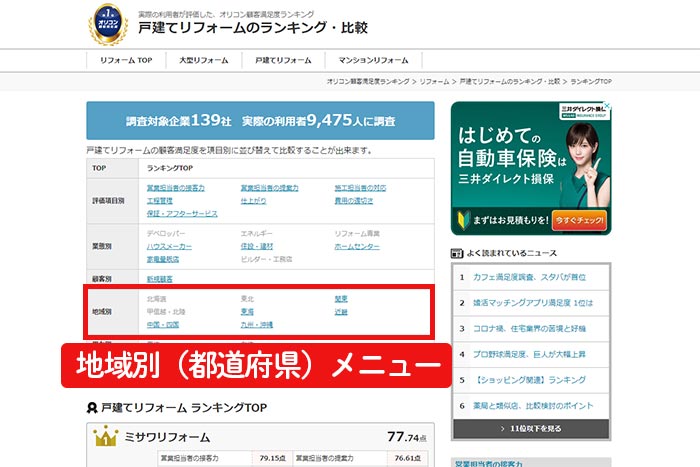This screenshot has width=700, height=467.
Task: Click the 費用の適切さ link
Action: click(354, 201)
